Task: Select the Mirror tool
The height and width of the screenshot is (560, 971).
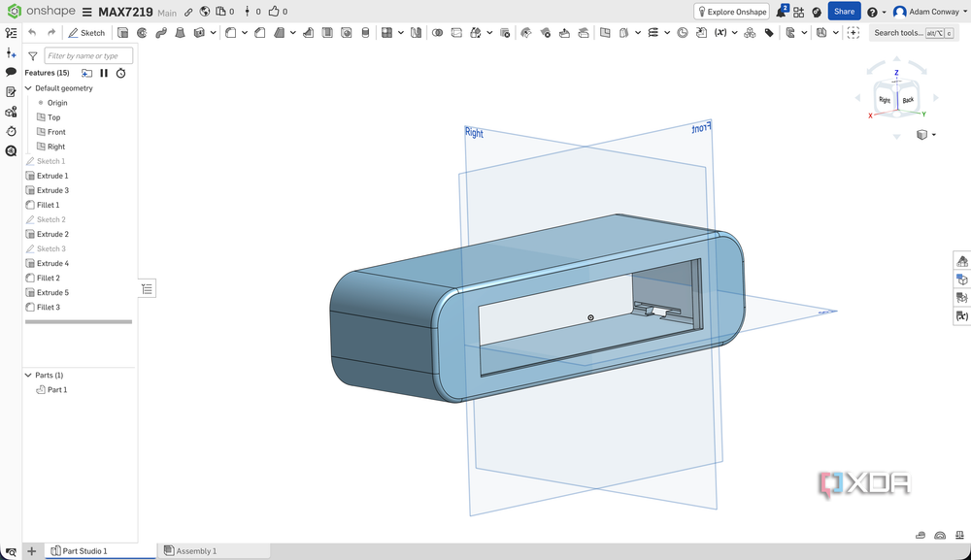Action: click(417, 33)
